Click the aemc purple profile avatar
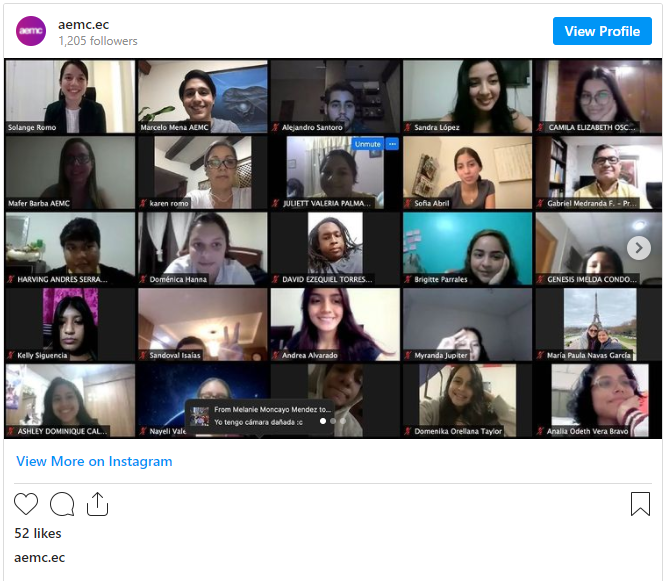 pyautogui.click(x=31, y=31)
